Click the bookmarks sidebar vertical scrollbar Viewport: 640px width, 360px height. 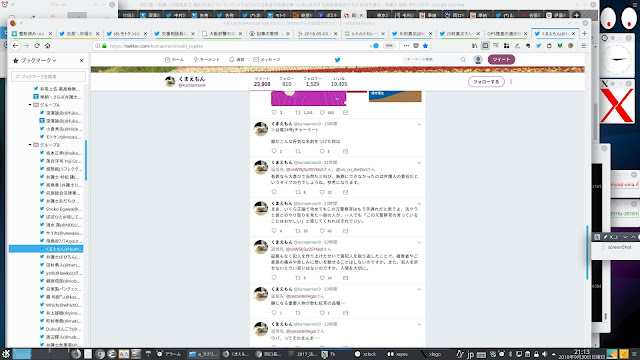coord(86,160)
